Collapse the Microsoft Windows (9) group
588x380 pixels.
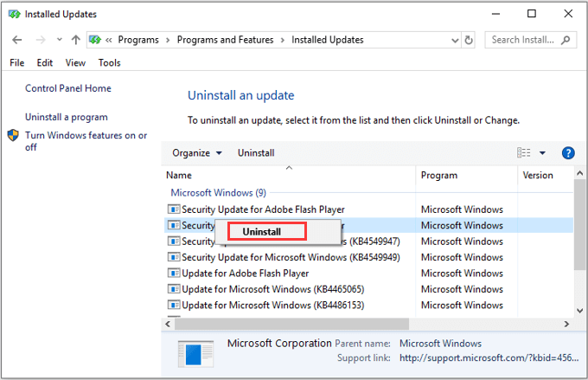point(219,193)
